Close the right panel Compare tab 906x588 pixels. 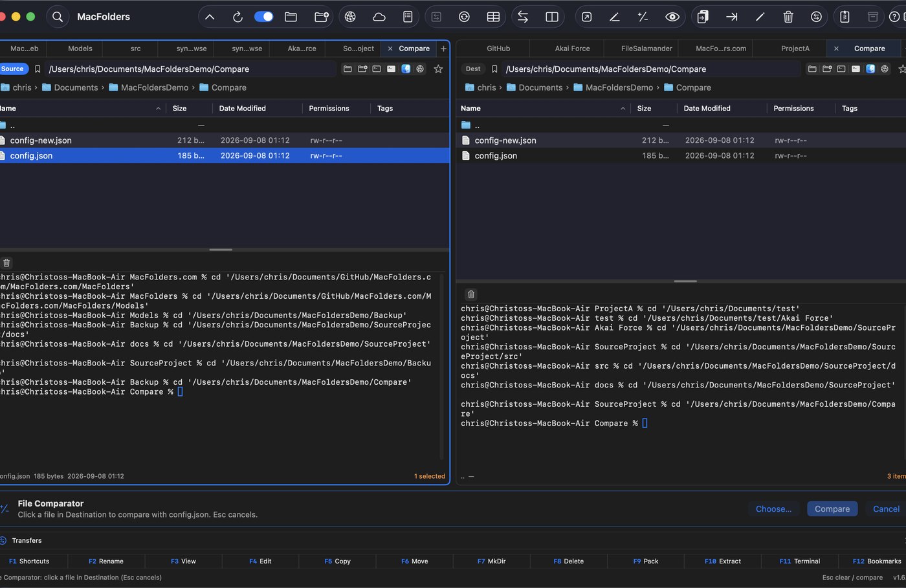pyautogui.click(x=836, y=49)
